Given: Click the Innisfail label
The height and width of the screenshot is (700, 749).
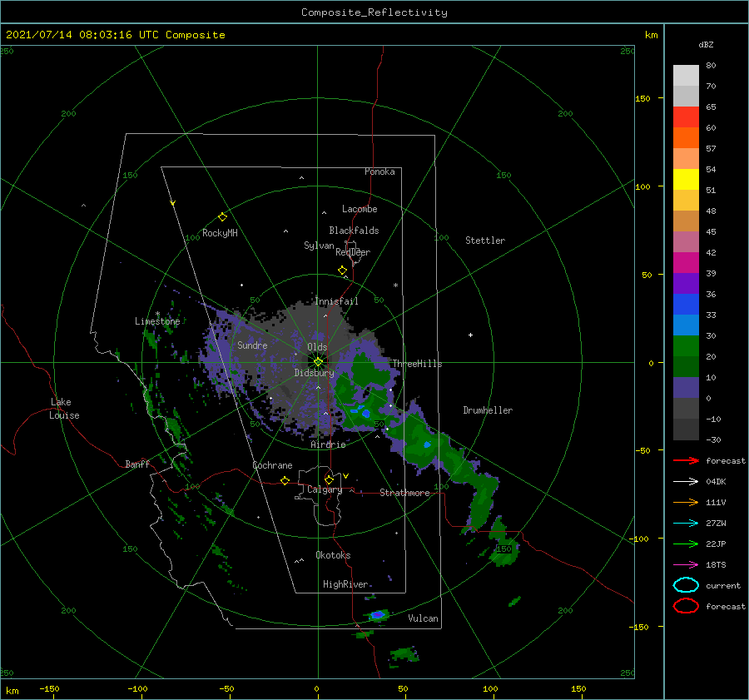Looking at the screenshot, I should [x=336, y=301].
